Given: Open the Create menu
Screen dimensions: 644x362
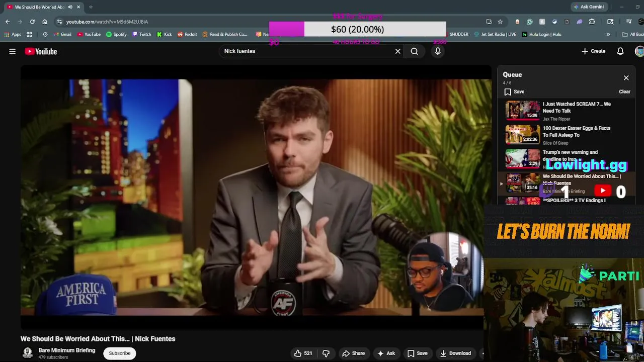Looking at the screenshot, I should pyautogui.click(x=593, y=51).
